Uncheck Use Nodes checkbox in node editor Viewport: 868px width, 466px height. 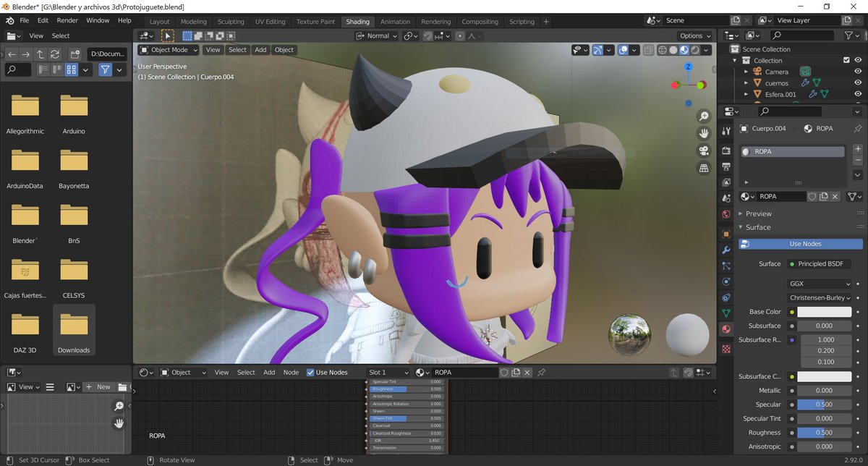pos(310,372)
